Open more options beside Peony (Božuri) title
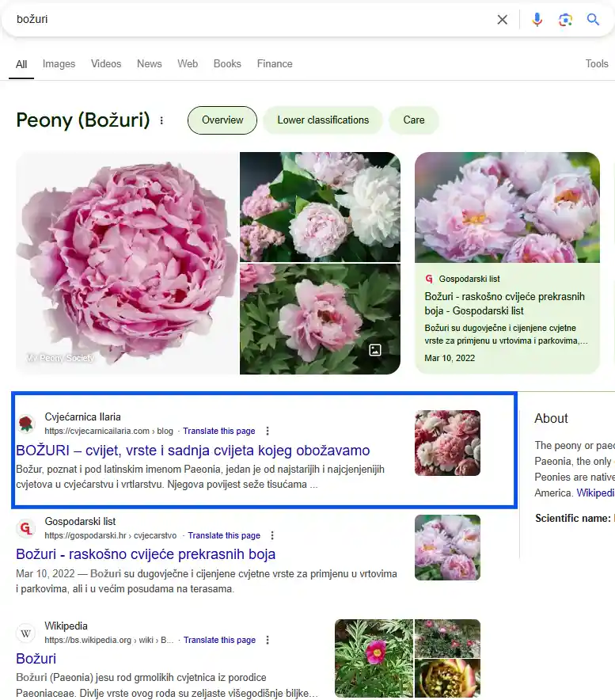 click(x=162, y=121)
